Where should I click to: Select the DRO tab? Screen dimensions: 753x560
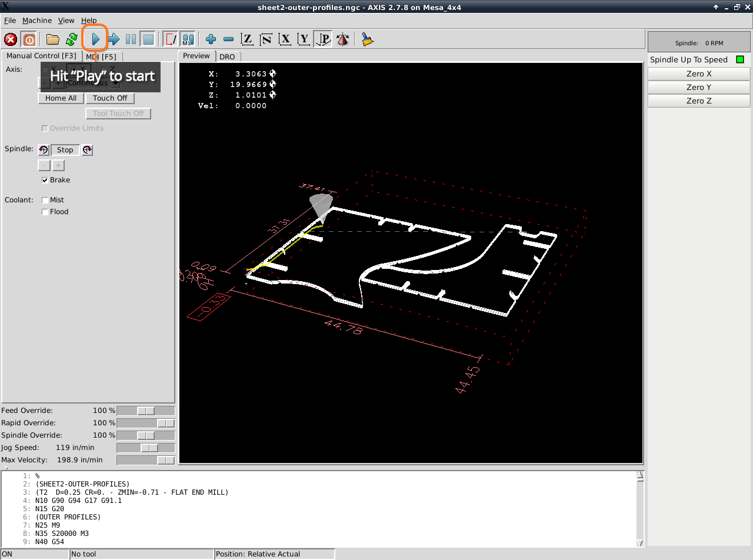tap(227, 56)
